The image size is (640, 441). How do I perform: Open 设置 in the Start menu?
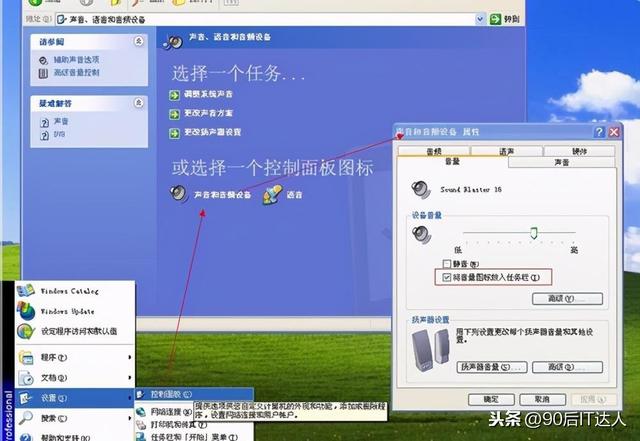[74, 398]
